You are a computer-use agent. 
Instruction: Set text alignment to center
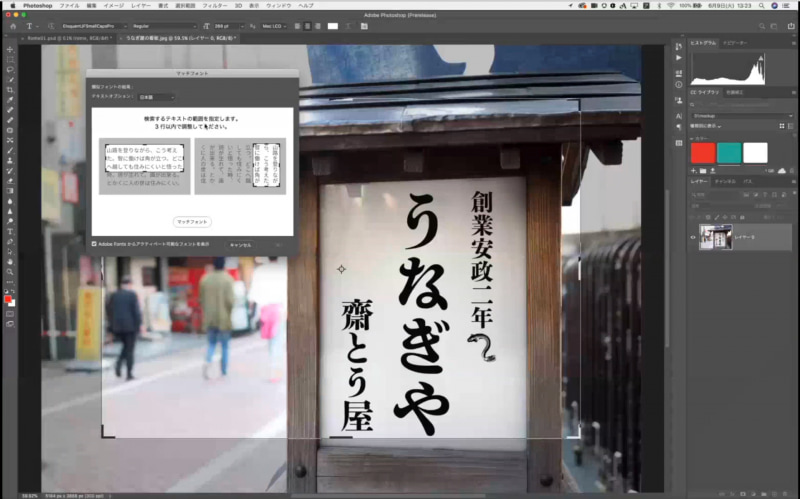[307, 26]
